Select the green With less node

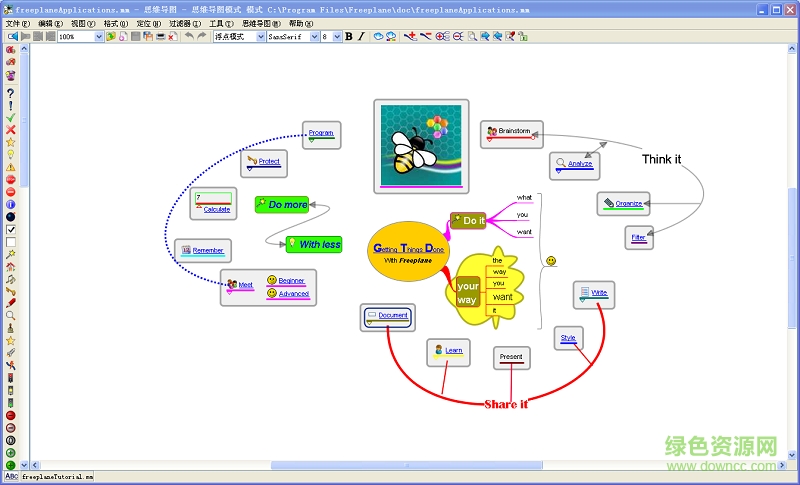coord(314,244)
